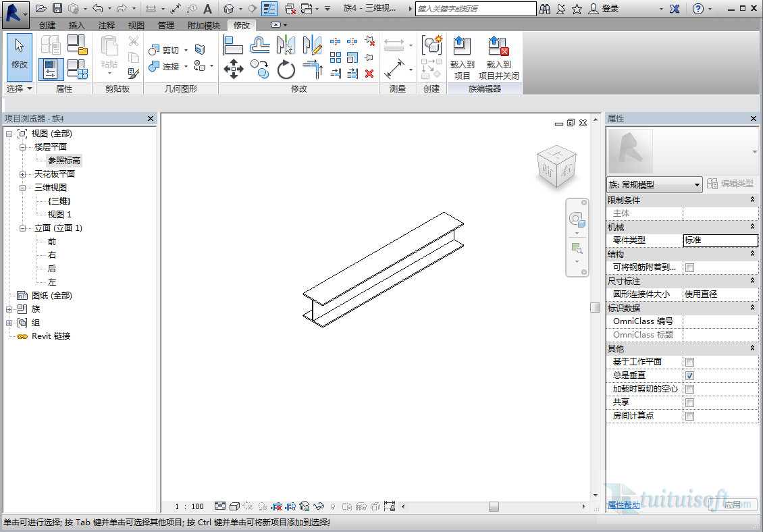Select the Copy tool in the ribbon
The height and width of the screenshot is (532, 763).
click(x=260, y=68)
